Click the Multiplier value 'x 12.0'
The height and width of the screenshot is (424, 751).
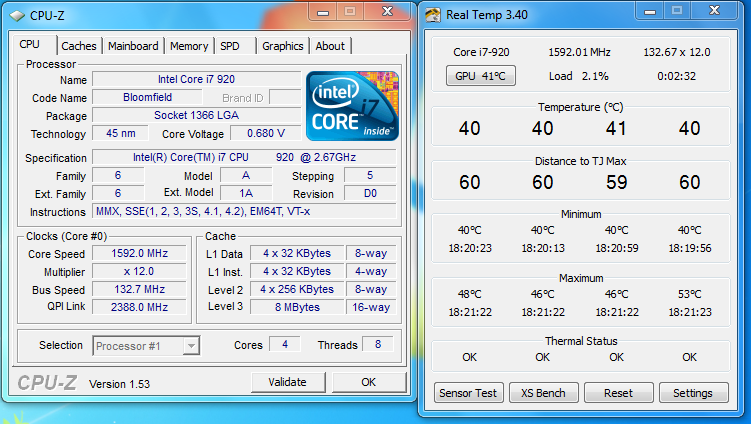(139, 271)
